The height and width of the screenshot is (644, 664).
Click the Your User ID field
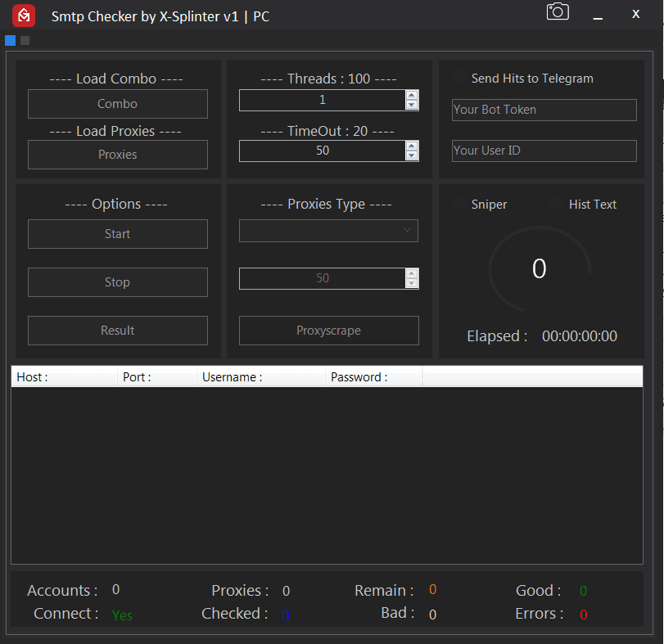tap(544, 151)
